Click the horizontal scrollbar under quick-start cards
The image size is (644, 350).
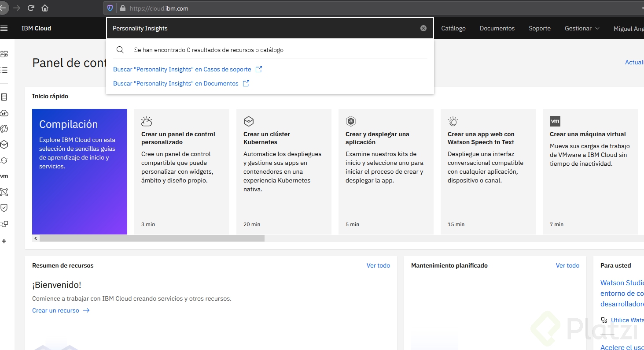point(152,238)
